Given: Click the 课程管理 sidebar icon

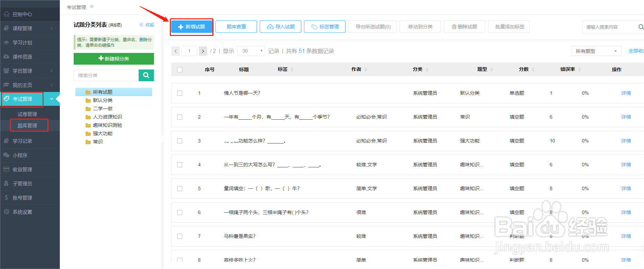Looking at the screenshot, I should (x=7, y=28).
